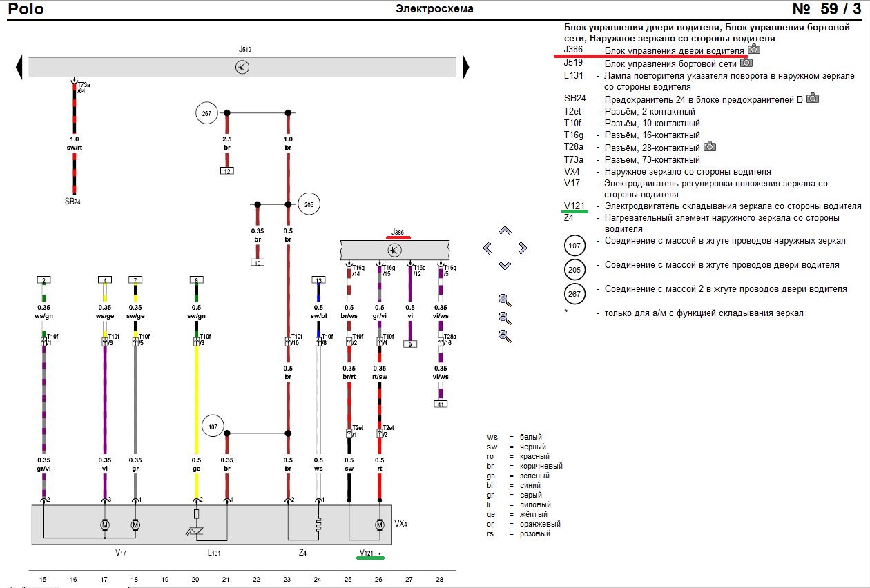This screenshot has width=870, height=588.
Task: Open the camera photo for J386
Action: point(754,50)
